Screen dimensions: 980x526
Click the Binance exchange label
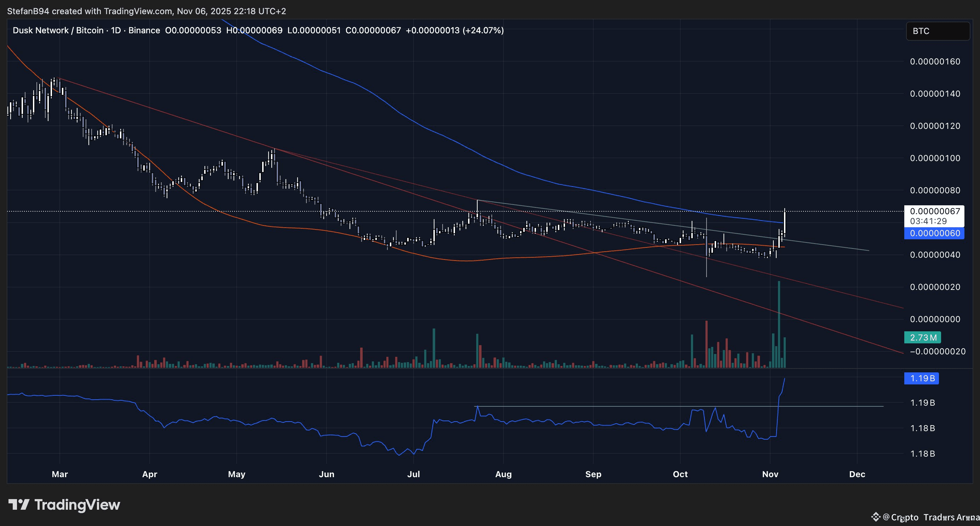(x=144, y=30)
